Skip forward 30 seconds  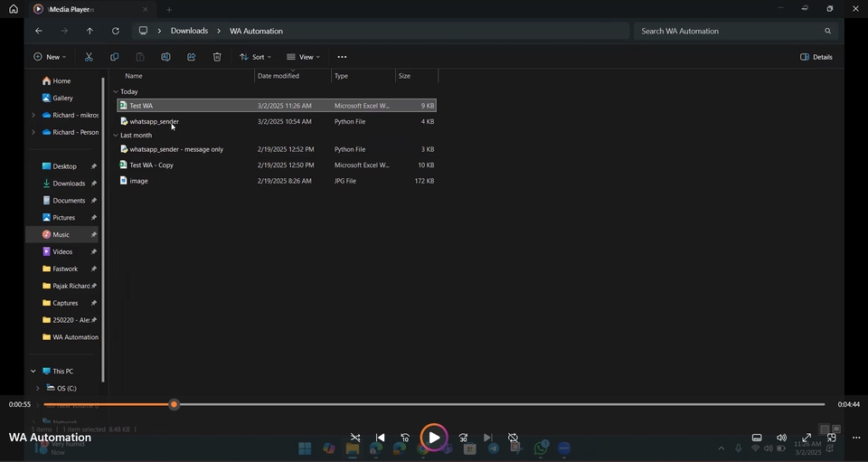(x=463, y=438)
